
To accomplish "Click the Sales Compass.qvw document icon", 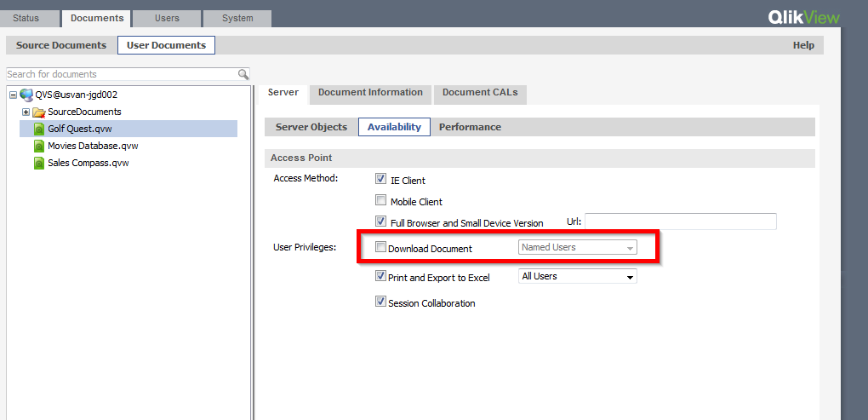I will pos(39,163).
